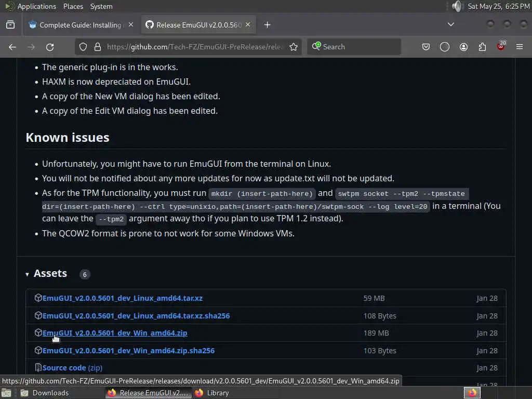Click the show desktop icon in taskbar
Image resolution: width=532 pixels, height=399 pixels.
coord(6,393)
